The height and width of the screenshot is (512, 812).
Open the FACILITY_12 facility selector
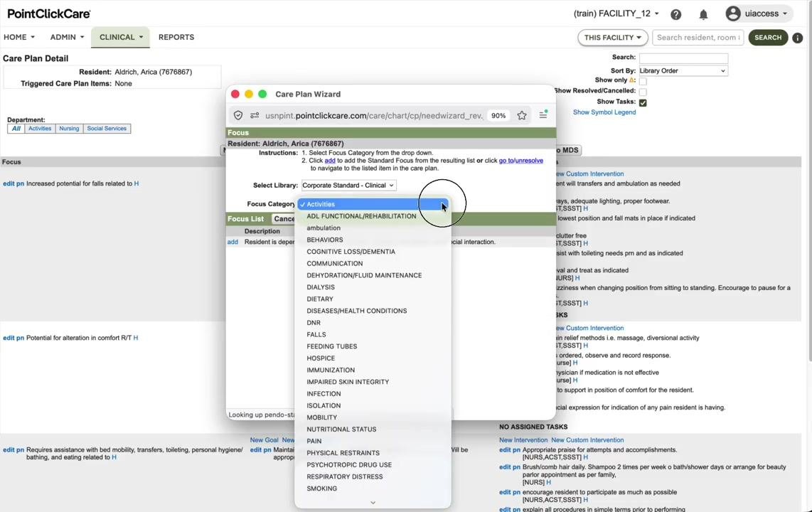pyautogui.click(x=616, y=14)
